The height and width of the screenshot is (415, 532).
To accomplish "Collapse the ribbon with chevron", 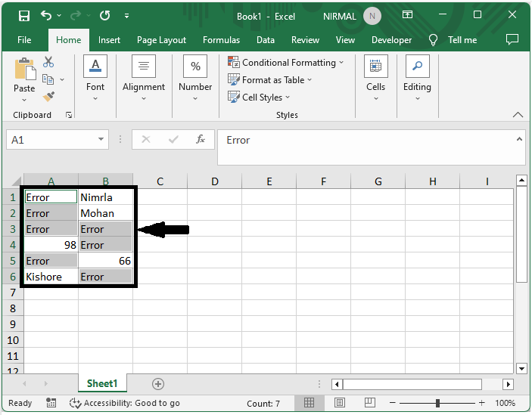I will coord(518,114).
